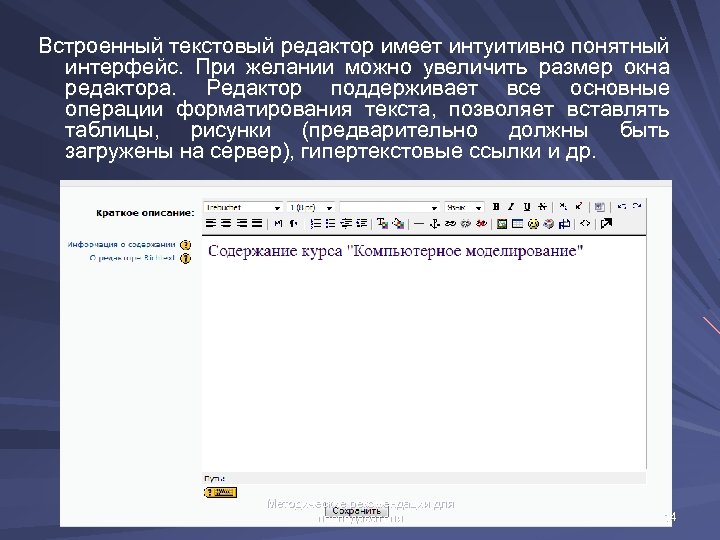Insert a horizontal rule

click(419, 224)
